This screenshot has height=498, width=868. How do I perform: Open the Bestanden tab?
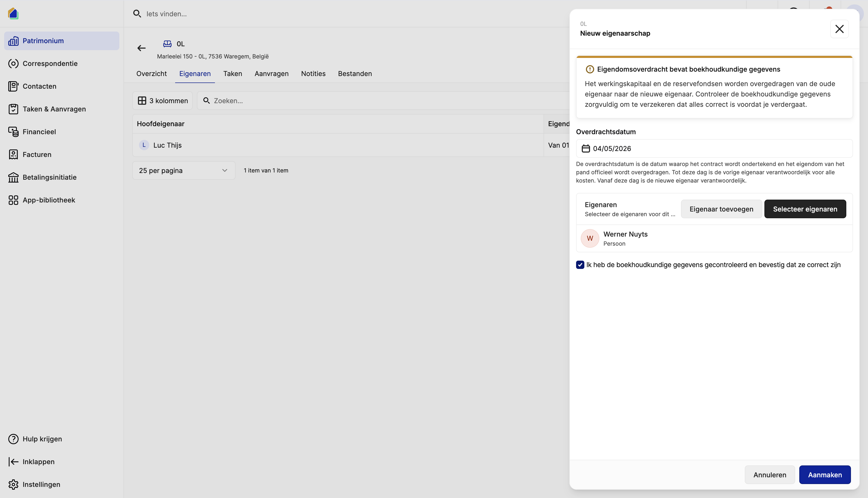[x=355, y=73]
